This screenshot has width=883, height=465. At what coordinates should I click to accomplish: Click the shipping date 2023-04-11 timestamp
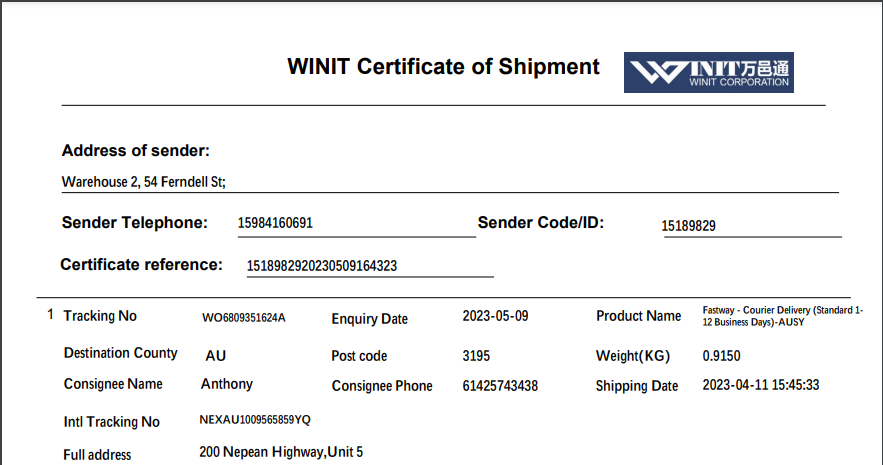point(761,385)
